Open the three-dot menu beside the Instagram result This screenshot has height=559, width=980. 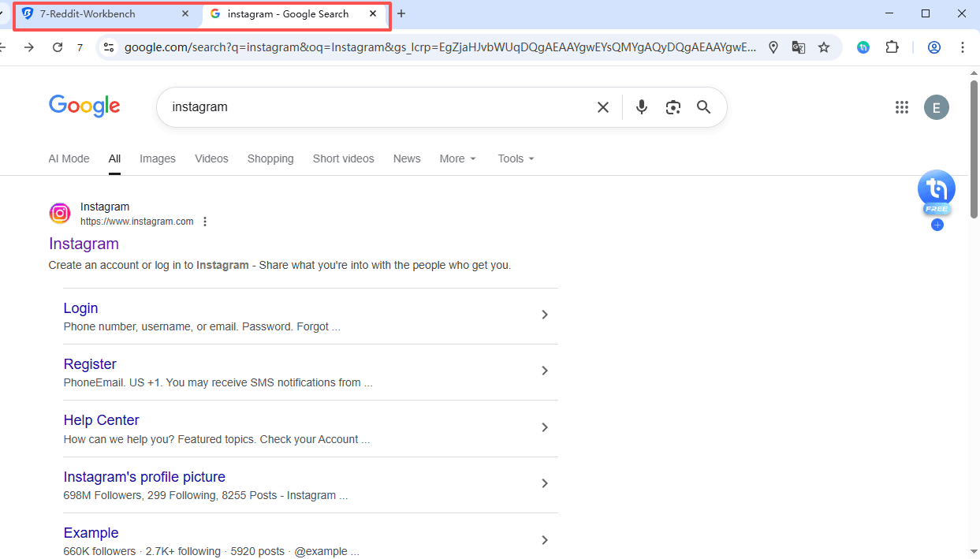205,221
